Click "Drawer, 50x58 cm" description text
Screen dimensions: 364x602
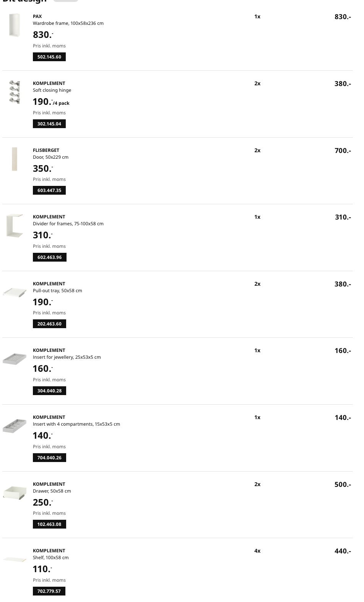coord(52,491)
